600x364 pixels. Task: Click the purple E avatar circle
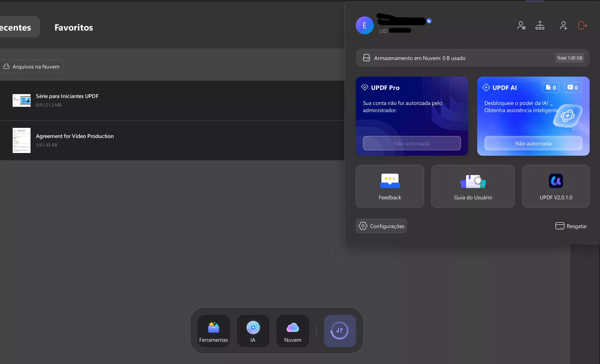(x=365, y=25)
